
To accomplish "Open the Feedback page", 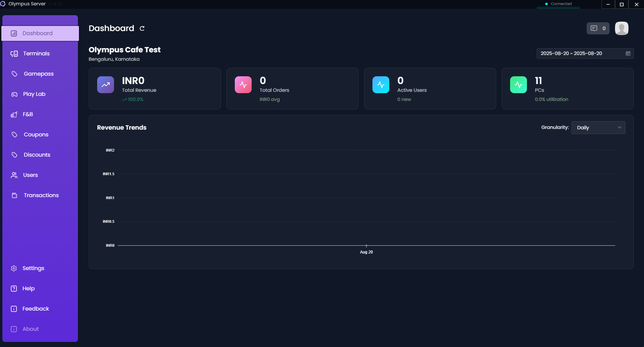I will [x=35, y=309].
